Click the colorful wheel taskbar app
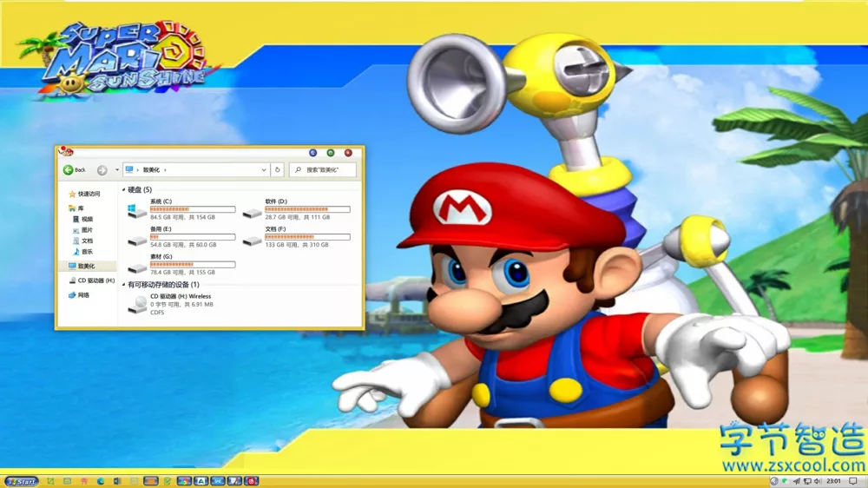The image size is (868, 488). pos(184,481)
